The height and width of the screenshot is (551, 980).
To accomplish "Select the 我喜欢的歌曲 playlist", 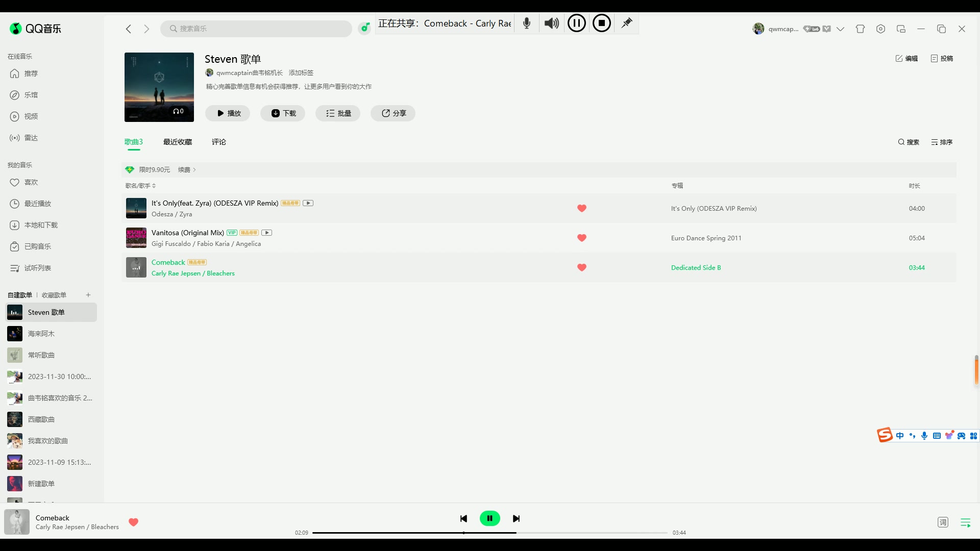I will click(x=51, y=441).
